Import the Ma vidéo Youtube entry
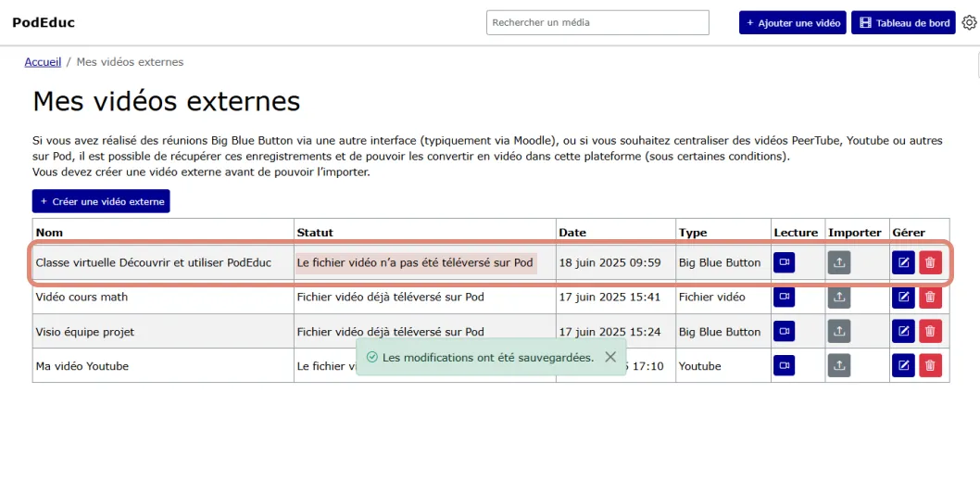The width and height of the screenshot is (980, 482). (839, 366)
